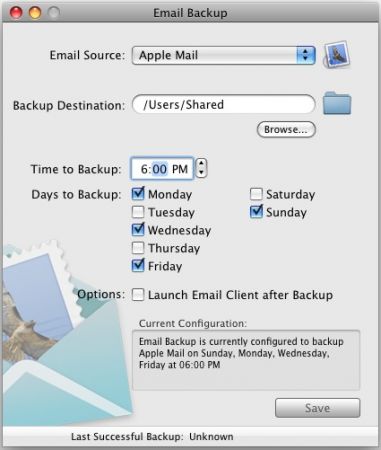This screenshot has height=450, width=381.
Task: Click the Save button
Action: pyautogui.click(x=317, y=408)
